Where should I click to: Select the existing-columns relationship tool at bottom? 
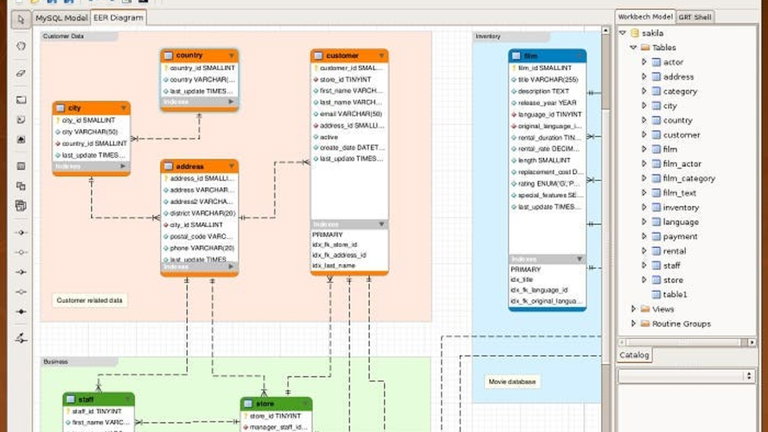tap(21, 338)
